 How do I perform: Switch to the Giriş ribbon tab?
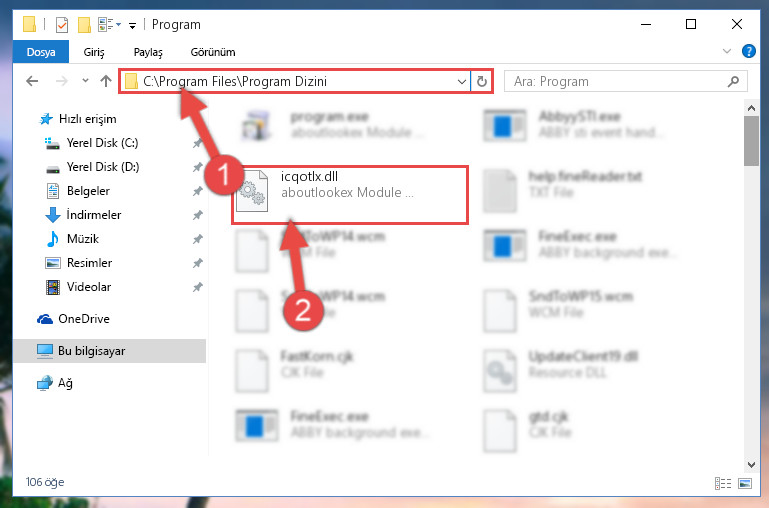pos(94,52)
